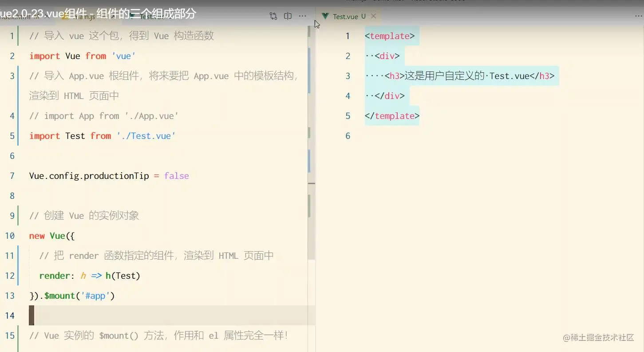
Task: Click the active empty line 14 in main.js
Action: pyautogui.click(x=169, y=316)
